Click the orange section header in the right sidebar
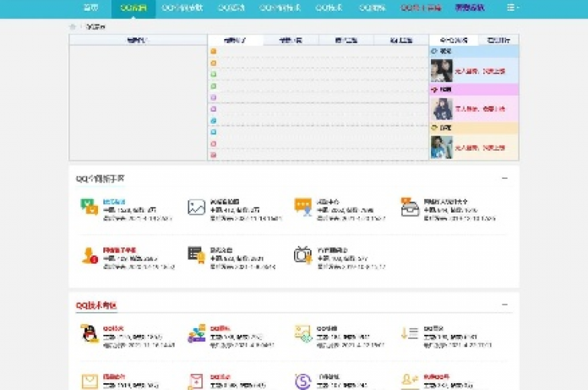 (x=474, y=128)
